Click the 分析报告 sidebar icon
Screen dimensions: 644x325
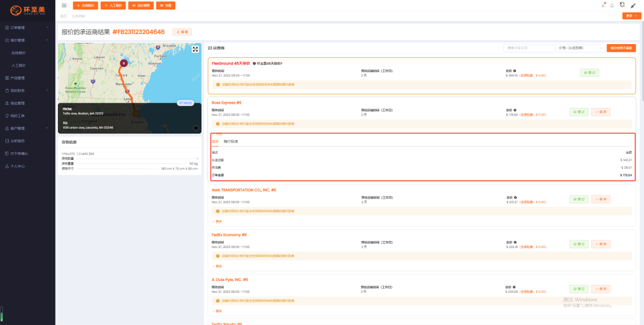[7, 141]
